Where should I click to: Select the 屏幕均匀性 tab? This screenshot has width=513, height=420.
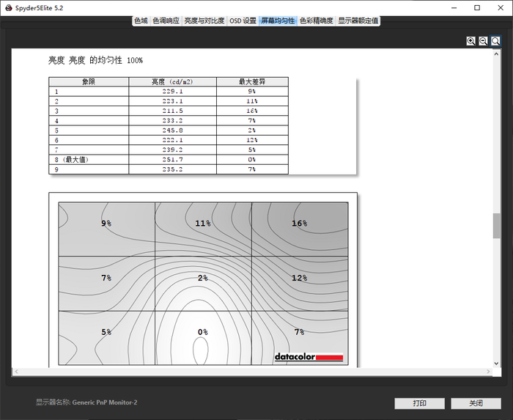click(x=278, y=21)
